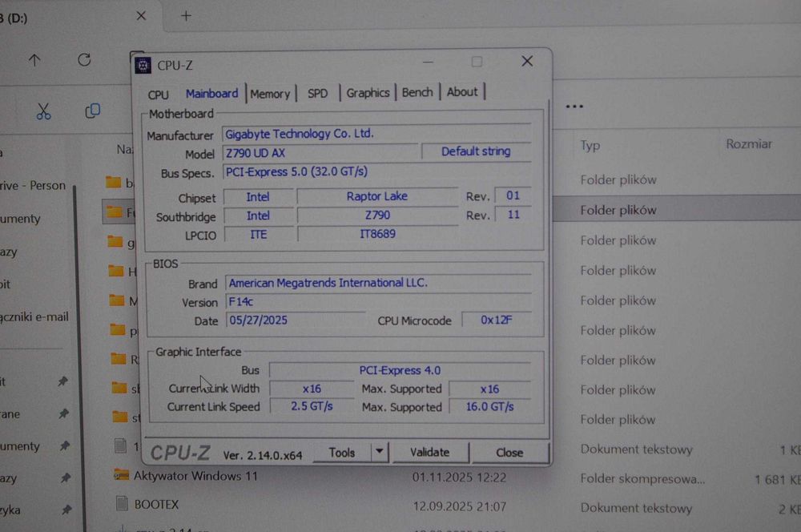Select the Mainboard tab

[211, 94]
